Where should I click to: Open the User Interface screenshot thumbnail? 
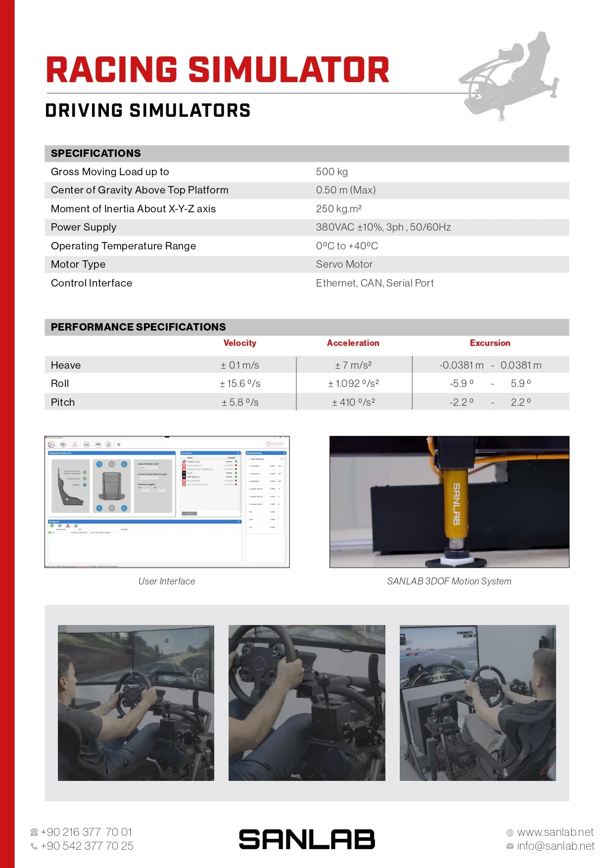[167, 502]
